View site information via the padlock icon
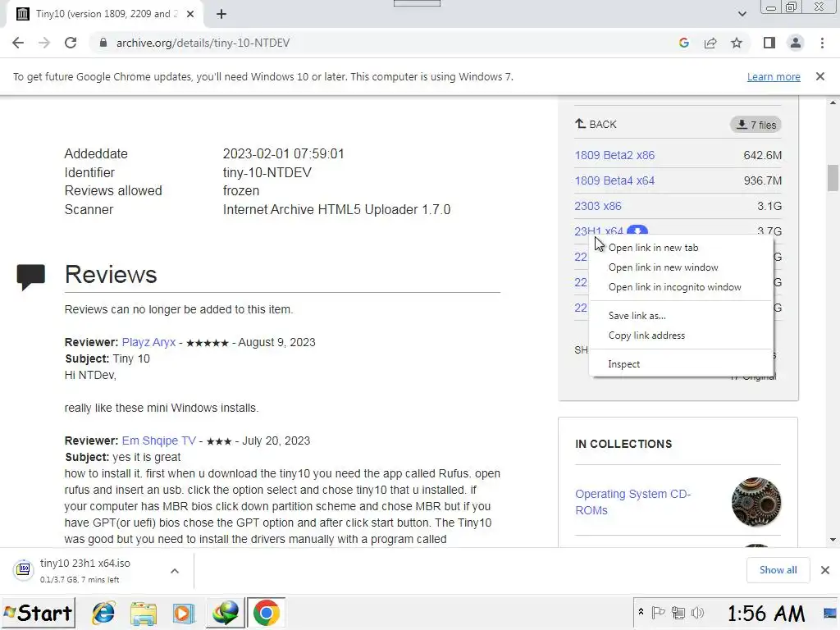 (x=103, y=43)
